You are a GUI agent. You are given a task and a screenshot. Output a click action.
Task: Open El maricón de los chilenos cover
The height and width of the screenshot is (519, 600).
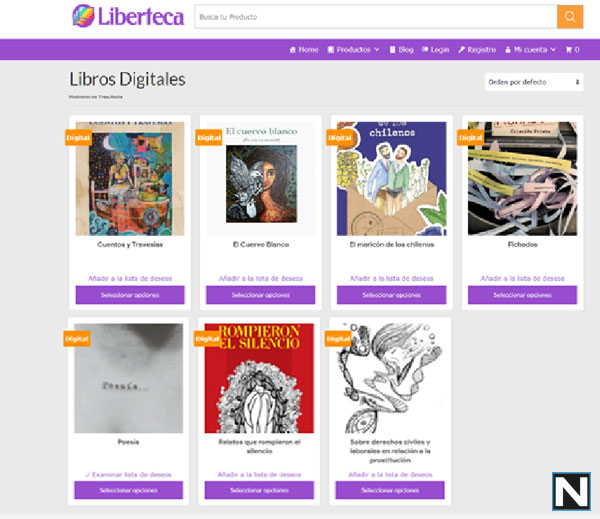click(391, 179)
